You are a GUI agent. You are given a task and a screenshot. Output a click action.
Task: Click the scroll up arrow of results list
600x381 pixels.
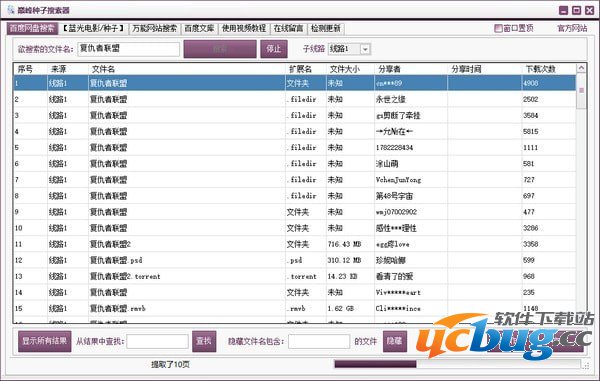click(581, 68)
